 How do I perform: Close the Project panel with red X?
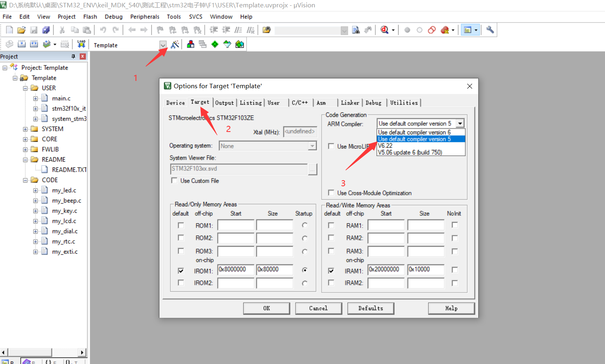coord(83,56)
